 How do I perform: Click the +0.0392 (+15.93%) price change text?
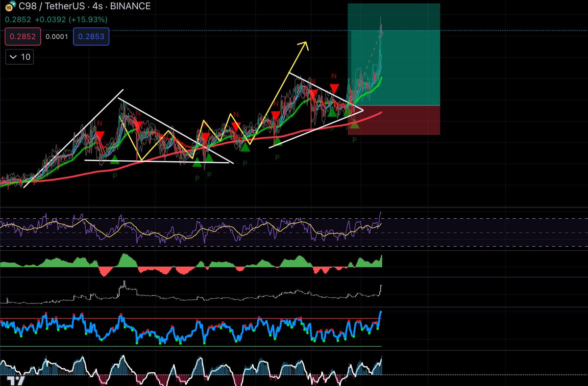pos(72,20)
